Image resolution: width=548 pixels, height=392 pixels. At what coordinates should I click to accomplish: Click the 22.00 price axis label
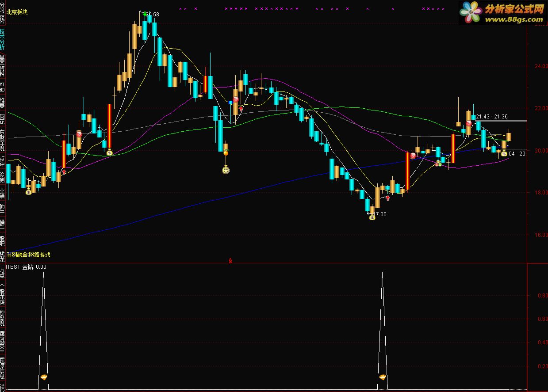click(541, 108)
